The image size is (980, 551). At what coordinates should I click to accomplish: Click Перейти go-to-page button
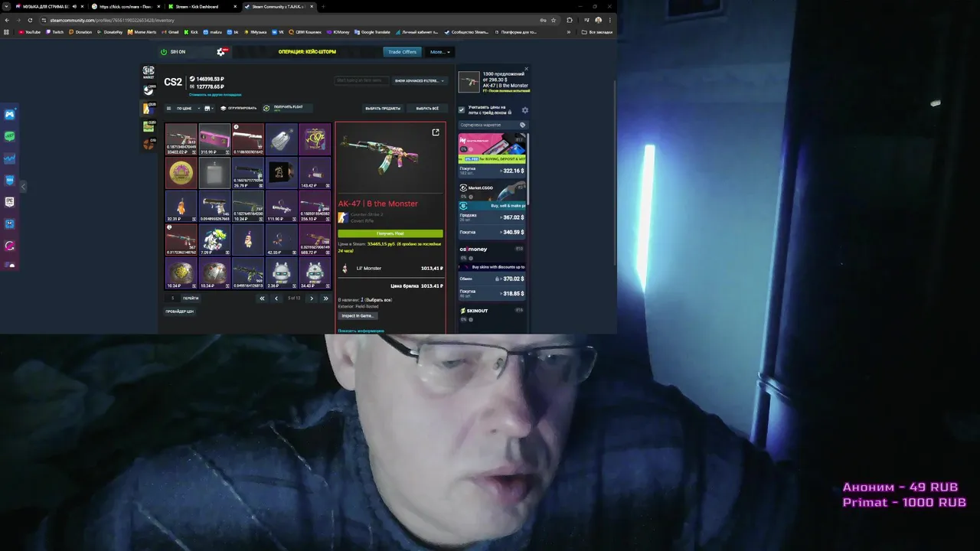[x=191, y=298]
